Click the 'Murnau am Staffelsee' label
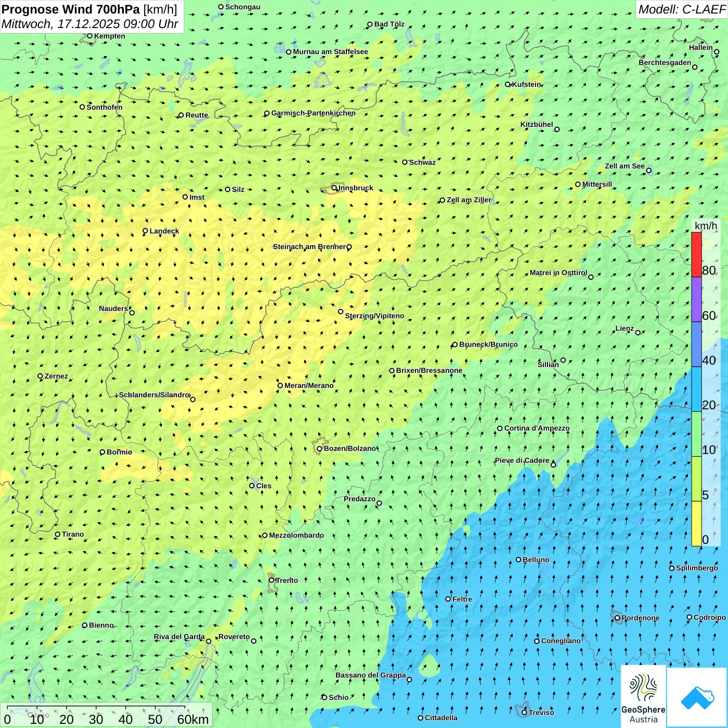The image size is (728, 728). tap(331, 51)
